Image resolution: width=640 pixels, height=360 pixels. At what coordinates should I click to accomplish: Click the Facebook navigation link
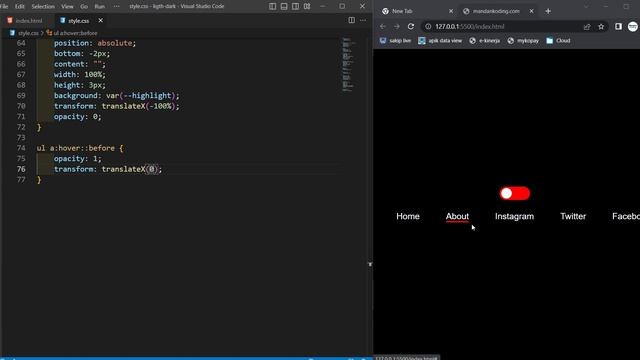click(626, 216)
